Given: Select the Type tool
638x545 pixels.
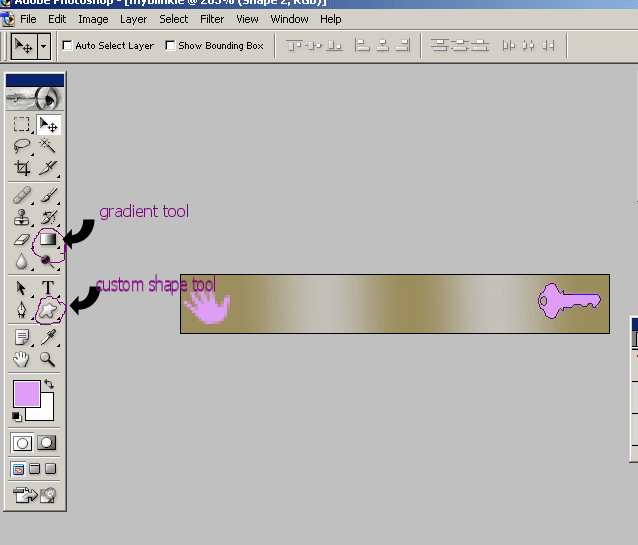Looking at the screenshot, I should pyautogui.click(x=48, y=288).
